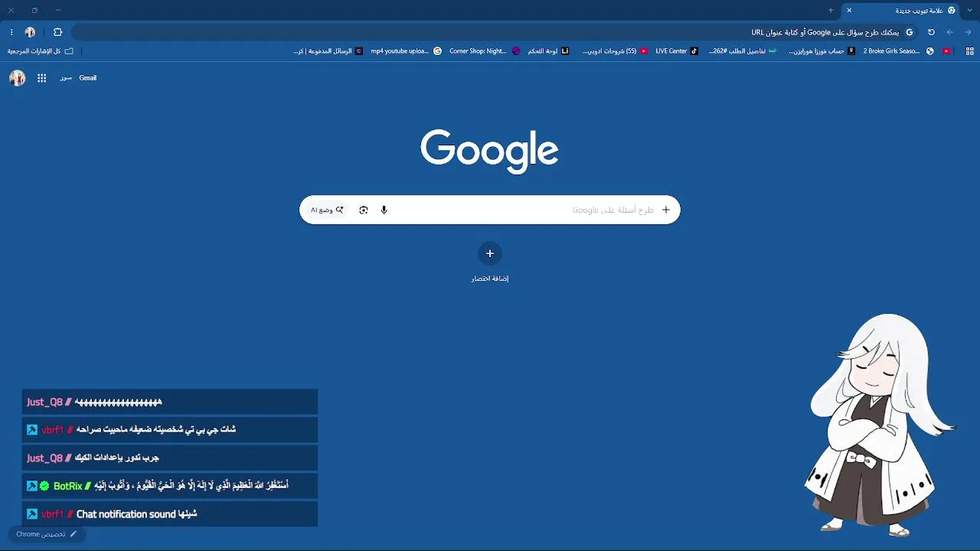980x551 pixels.
Task: Open Google account avatar on the page
Action: [18, 78]
